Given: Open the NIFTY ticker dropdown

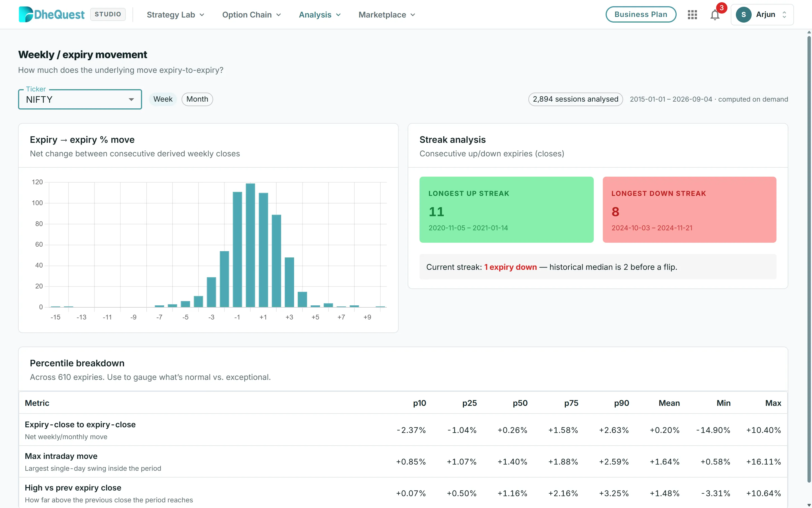Looking at the screenshot, I should pyautogui.click(x=80, y=99).
